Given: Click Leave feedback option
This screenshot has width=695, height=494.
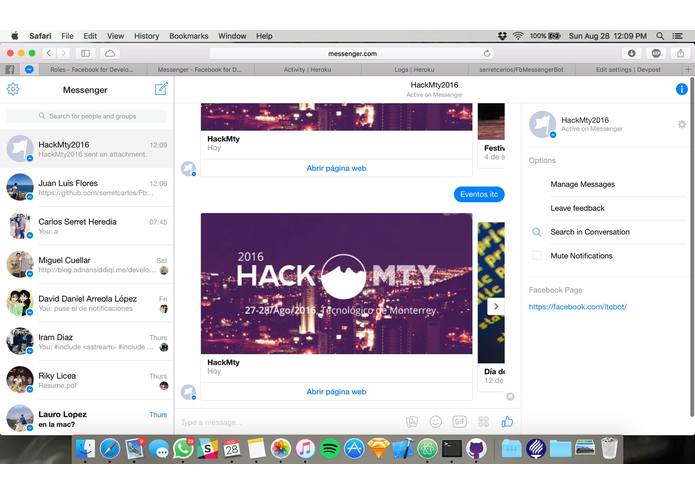Looking at the screenshot, I should click(577, 208).
